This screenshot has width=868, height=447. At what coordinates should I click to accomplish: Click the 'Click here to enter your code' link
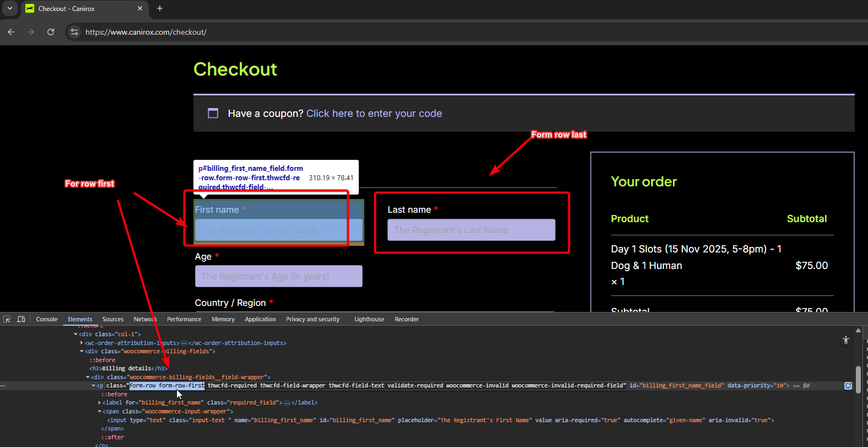(374, 114)
